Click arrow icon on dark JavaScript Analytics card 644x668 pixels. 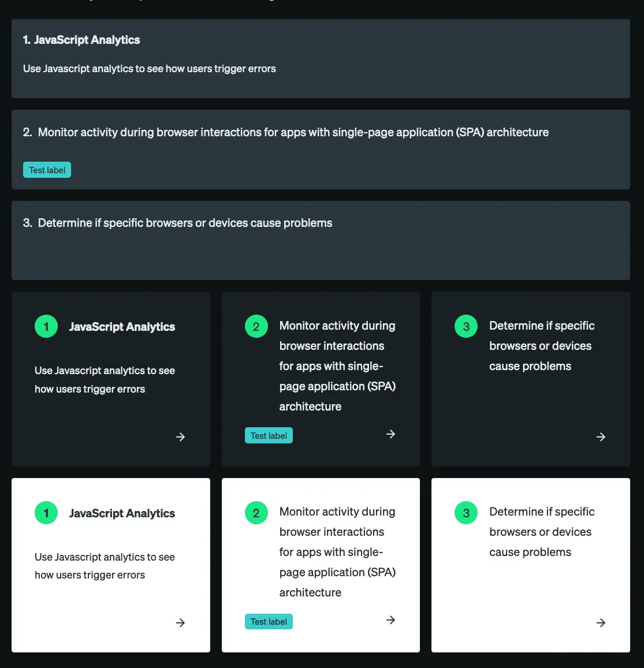point(180,437)
